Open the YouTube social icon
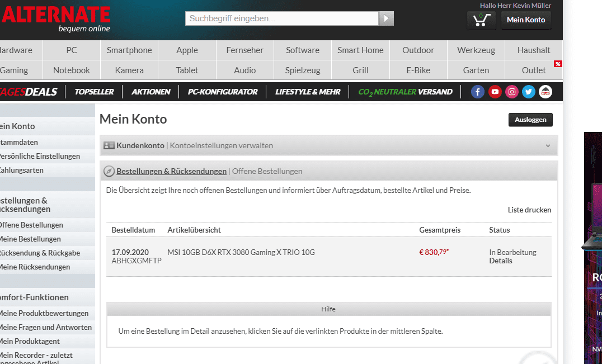Image resolution: width=602 pixels, height=364 pixels. point(495,92)
